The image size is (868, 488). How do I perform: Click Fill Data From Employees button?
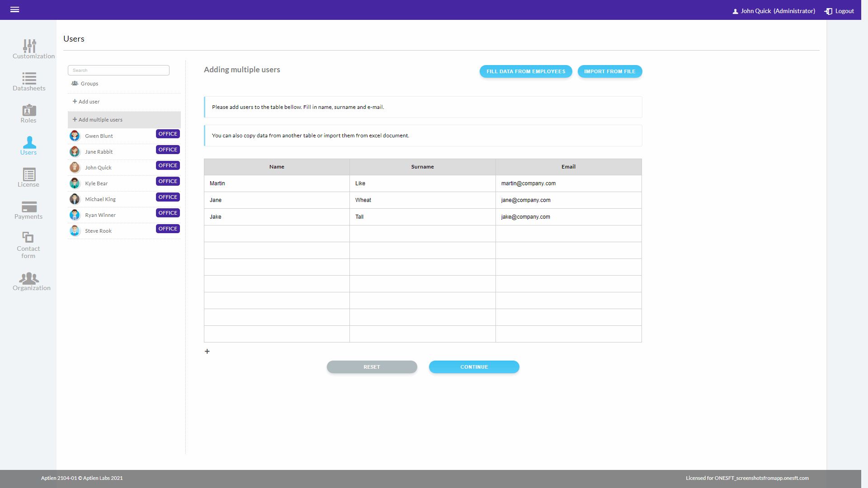(x=525, y=71)
